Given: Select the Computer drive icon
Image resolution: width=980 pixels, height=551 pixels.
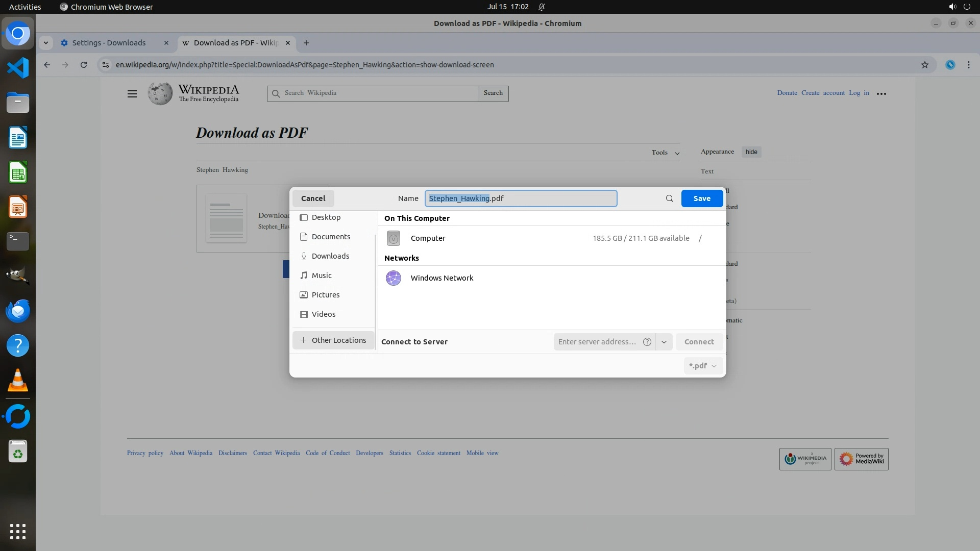Looking at the screenshot, I should point(393,238).
